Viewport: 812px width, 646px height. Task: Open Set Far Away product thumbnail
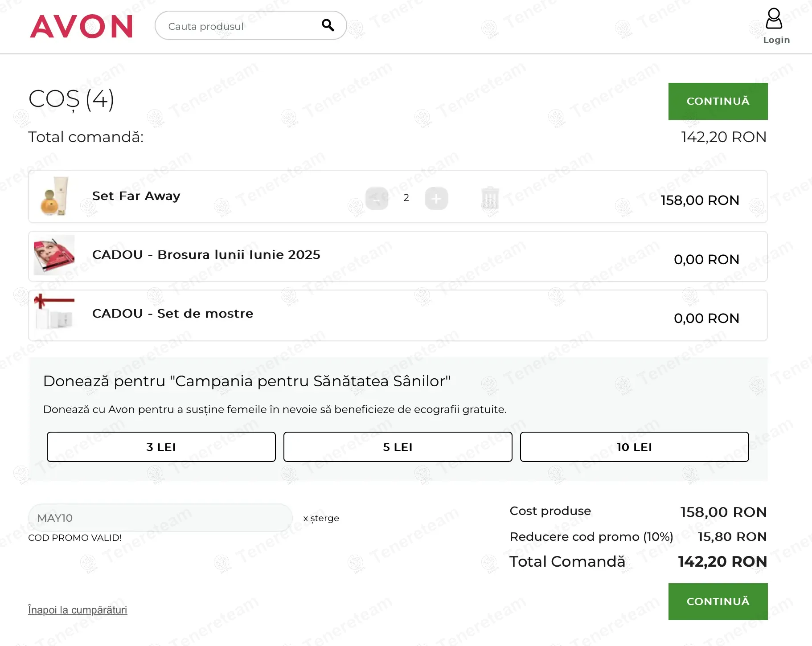[x=54, y=196]
